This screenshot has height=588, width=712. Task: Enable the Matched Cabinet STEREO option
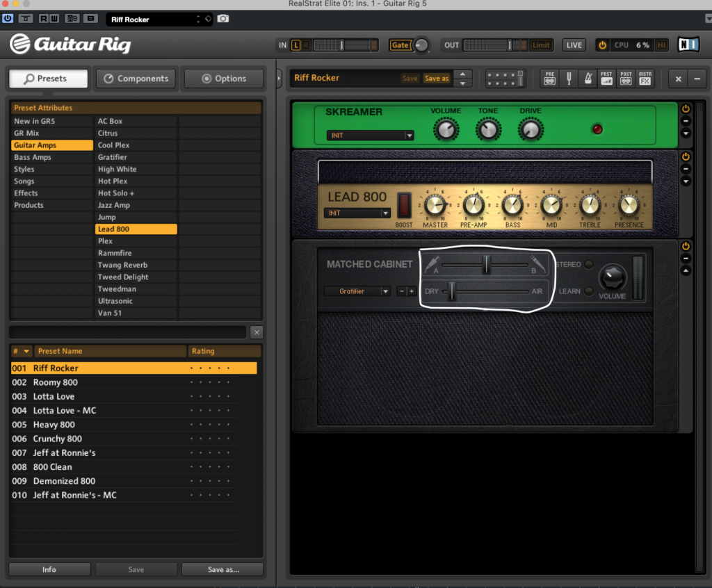tap(588, 264)
